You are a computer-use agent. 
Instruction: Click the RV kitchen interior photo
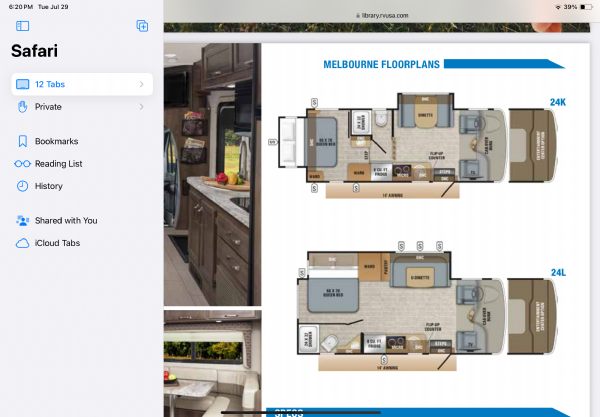point(212,174)
